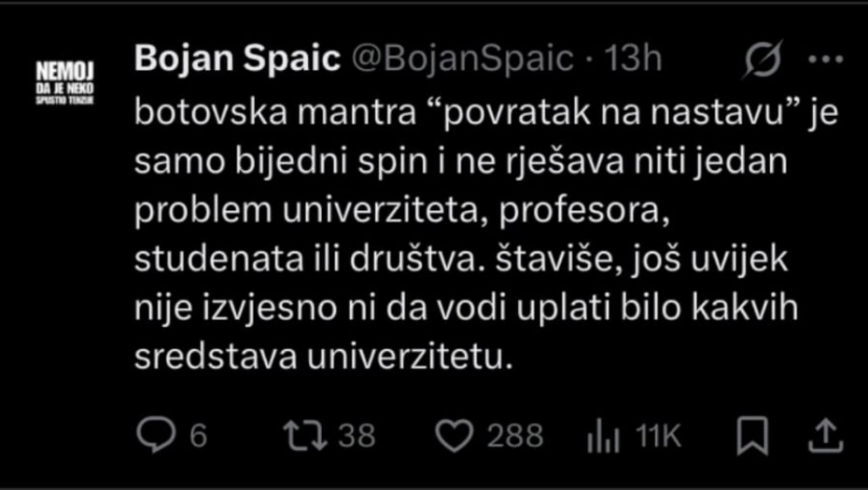The width and height of the screenshot is (868, 490).
Task: Click the Bojan Spaic display name
Action: [237, 59]
